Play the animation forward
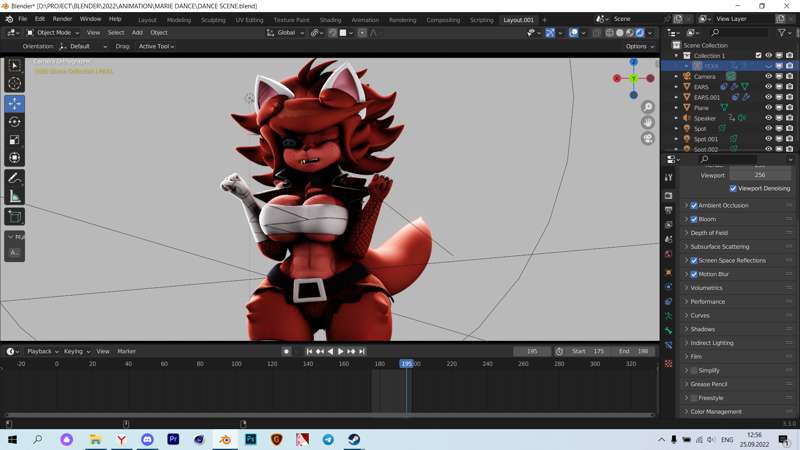The height and width of the screenshot is (450, 800). [x=341, y=352]
